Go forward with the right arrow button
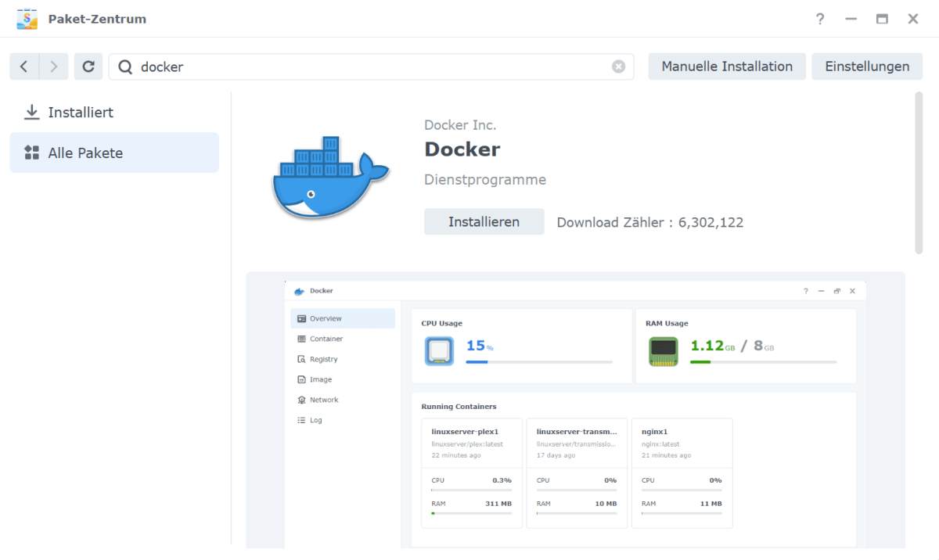The height and width of the screenshot is (560, 939). point(54,66)
